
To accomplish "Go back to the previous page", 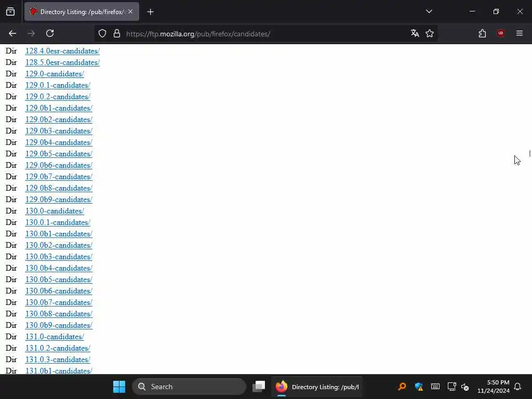I will tap(12, 33).
